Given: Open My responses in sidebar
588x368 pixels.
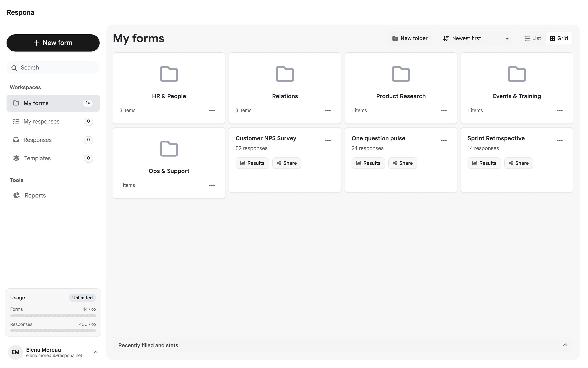Looking at the screenshot, I should [x=53, y=121].
